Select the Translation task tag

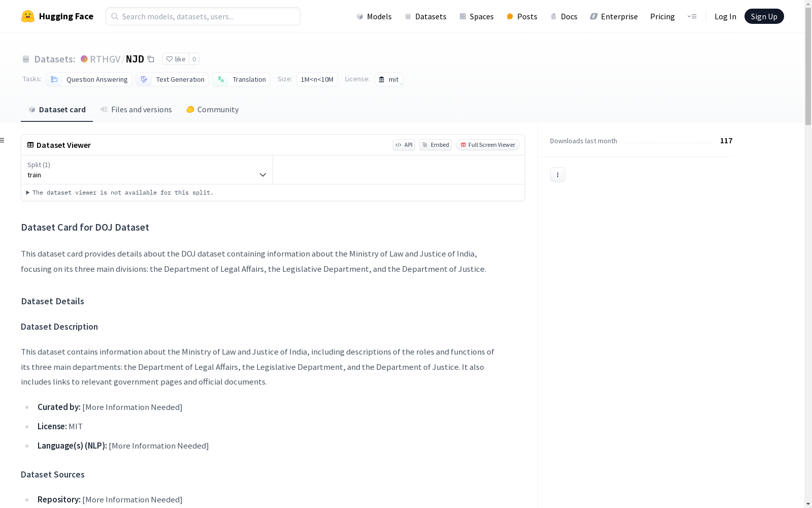point(242,79)
